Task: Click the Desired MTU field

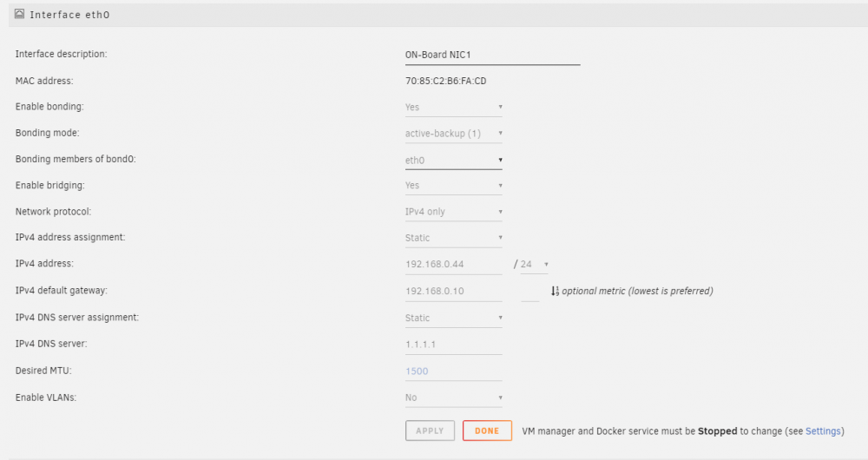Action: point(453,371)
